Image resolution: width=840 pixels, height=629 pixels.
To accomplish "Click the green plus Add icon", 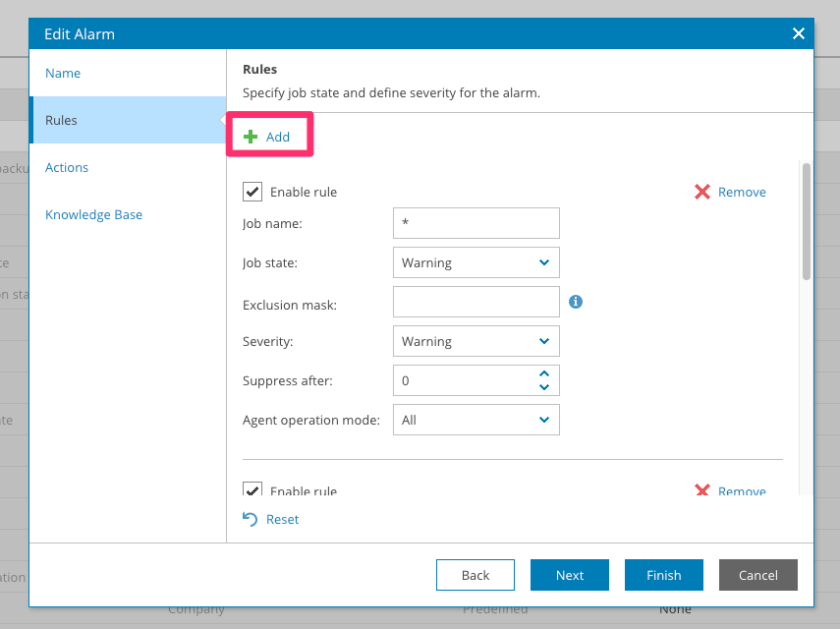I will 251,137.
